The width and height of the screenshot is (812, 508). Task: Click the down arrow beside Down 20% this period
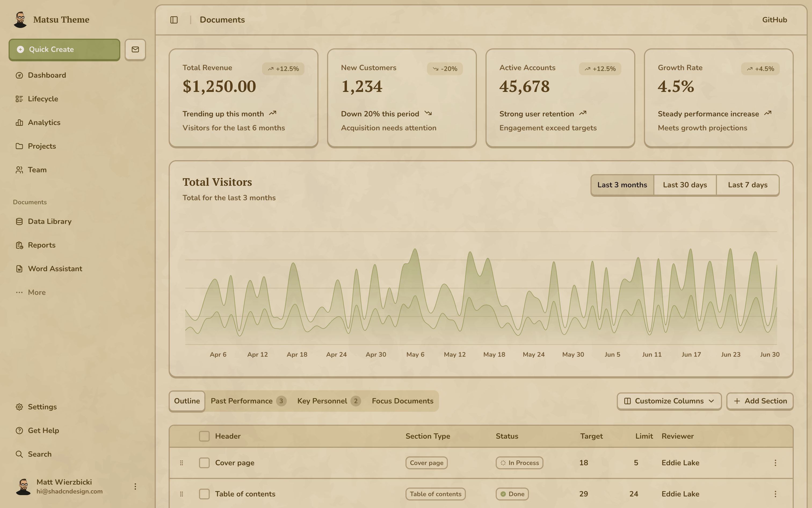(428, 113)
